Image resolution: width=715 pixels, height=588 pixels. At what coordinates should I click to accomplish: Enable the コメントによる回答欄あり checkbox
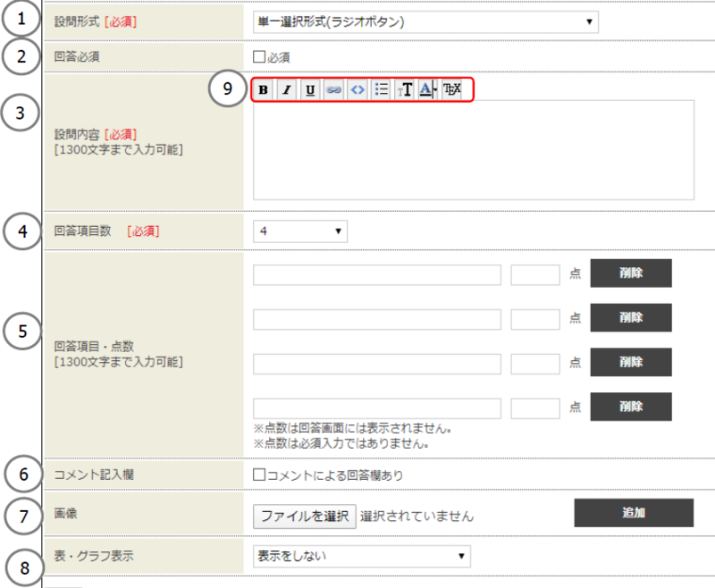tap(259, 475)
